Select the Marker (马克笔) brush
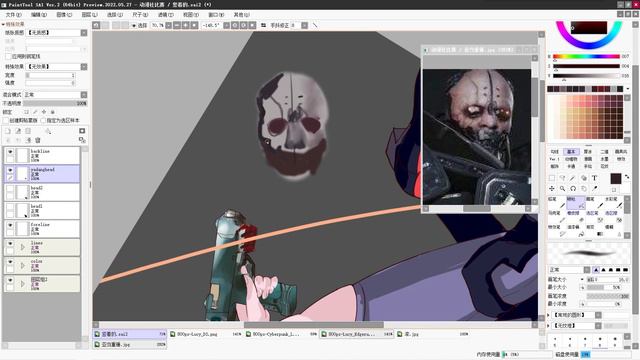Screen dimensions: 640x360 [557, 217]
